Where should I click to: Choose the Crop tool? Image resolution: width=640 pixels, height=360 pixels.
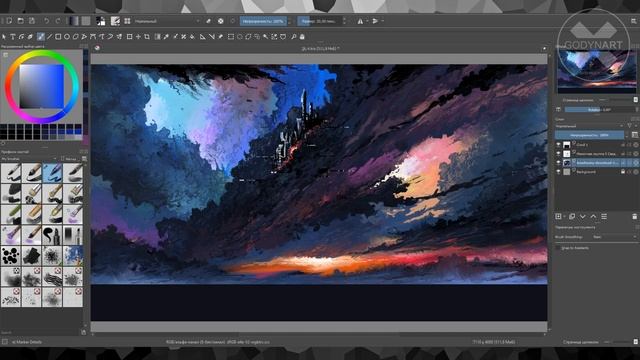147,37
